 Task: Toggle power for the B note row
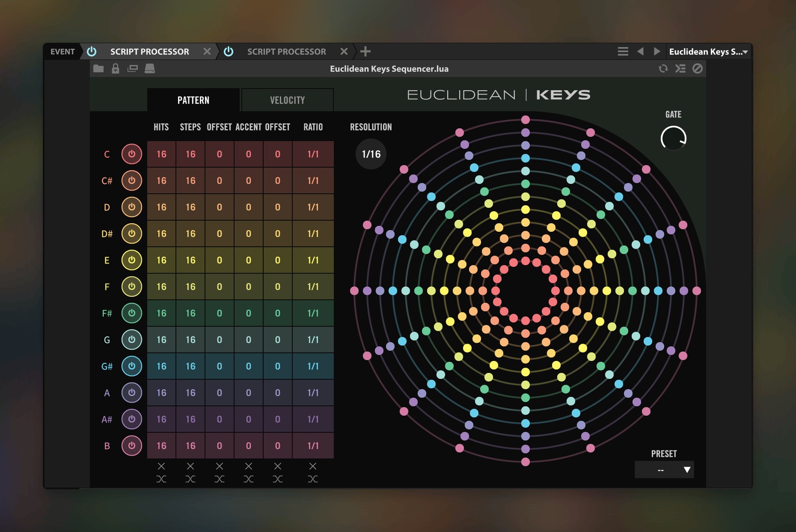pyautogui.click(x=132, y=445)
